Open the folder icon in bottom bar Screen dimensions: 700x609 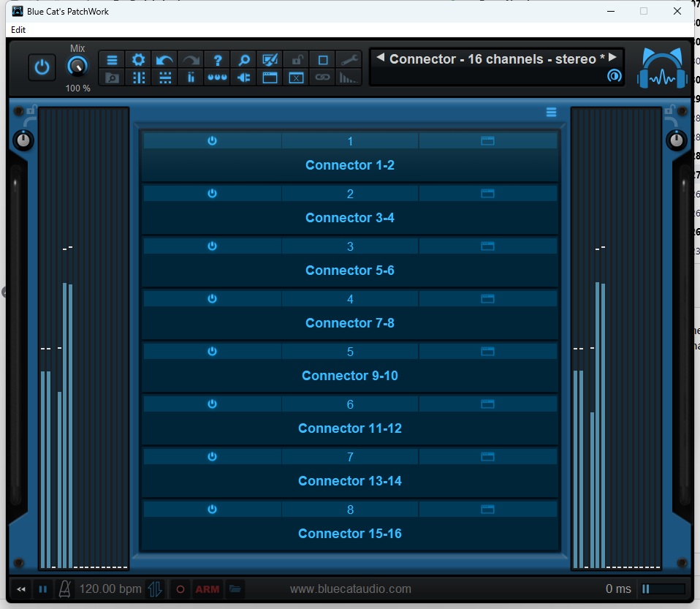(x=234, y=589)
